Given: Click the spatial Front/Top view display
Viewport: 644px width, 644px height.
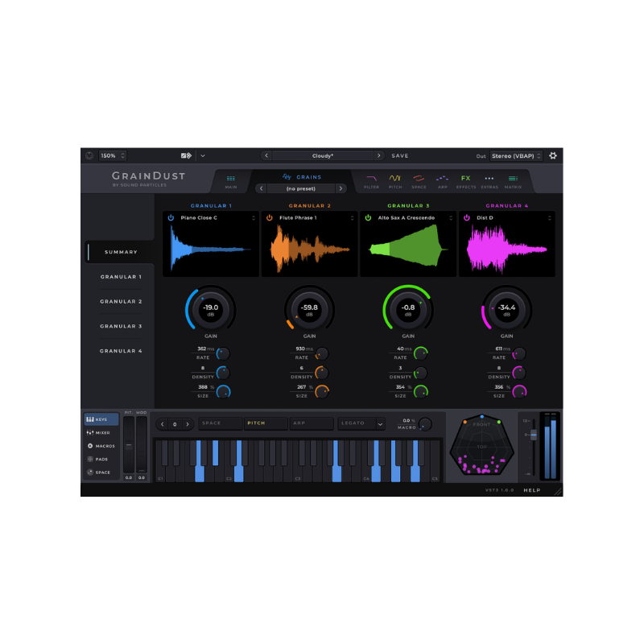Looking at the screenshot, I should (x=481, y=445).
